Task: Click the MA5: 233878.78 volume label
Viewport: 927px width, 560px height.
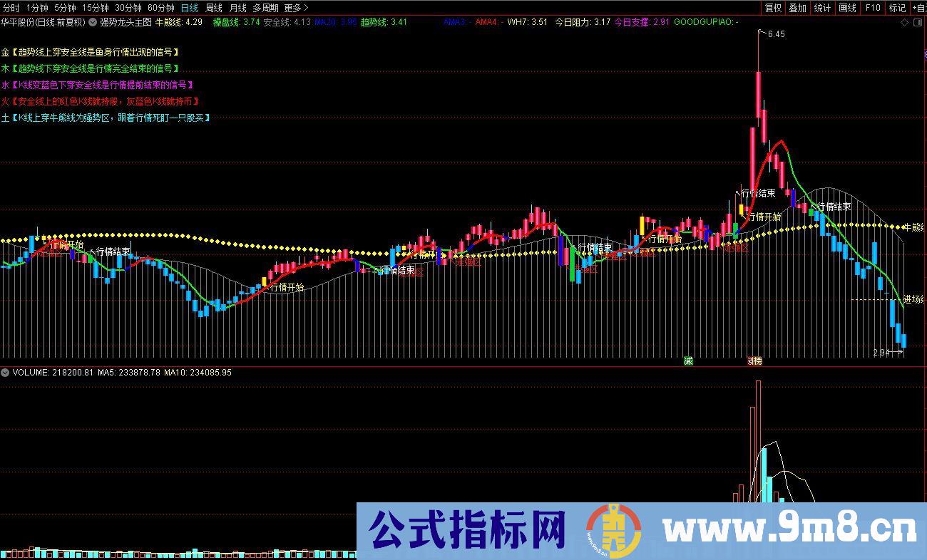Action: tap(129, 373)
